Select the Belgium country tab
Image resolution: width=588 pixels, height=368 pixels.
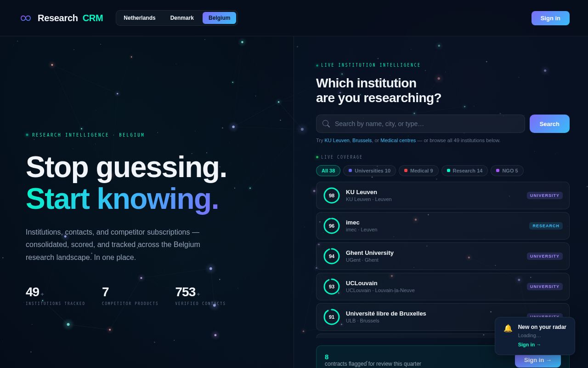click(x=220, y=18)
